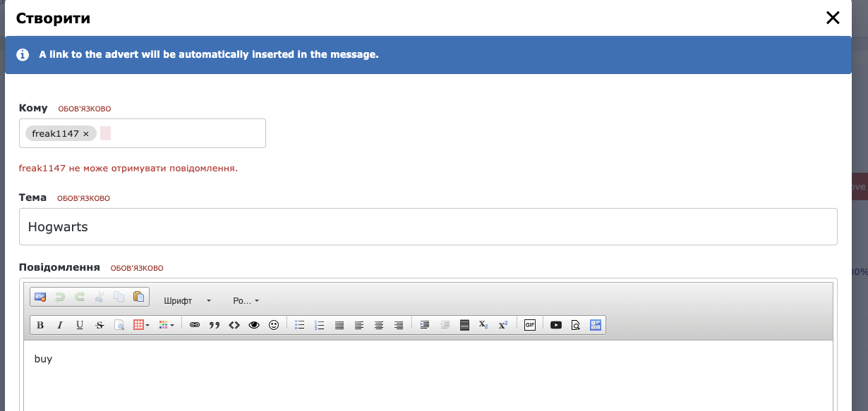Remove freak1147 from recipients
Image resolution: width=868 pixels, height=411 pixels.
86,134
